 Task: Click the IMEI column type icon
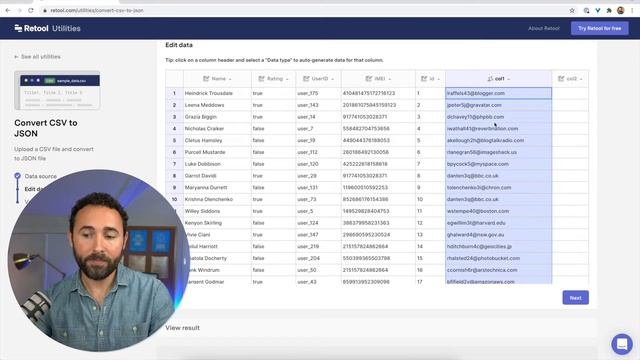[369, 78]
